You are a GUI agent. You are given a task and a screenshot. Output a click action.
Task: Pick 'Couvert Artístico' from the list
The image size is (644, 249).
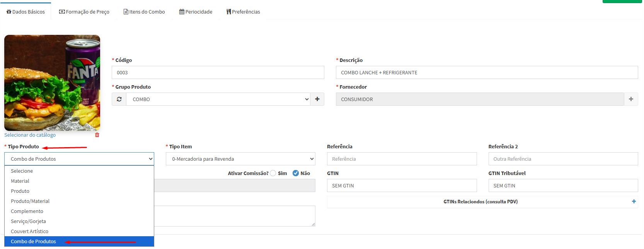29,232
